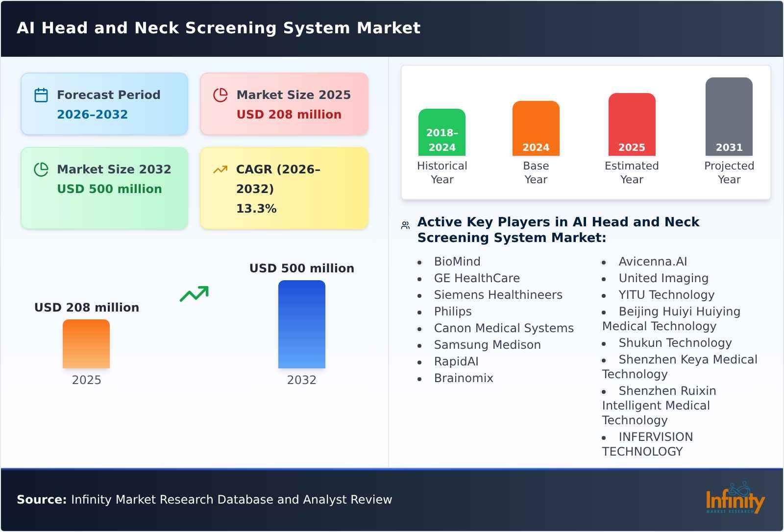Viewport: 784px width, 532px height.
Task: Select the Market Size 2025 card
Action: click(x=284, y=104)
